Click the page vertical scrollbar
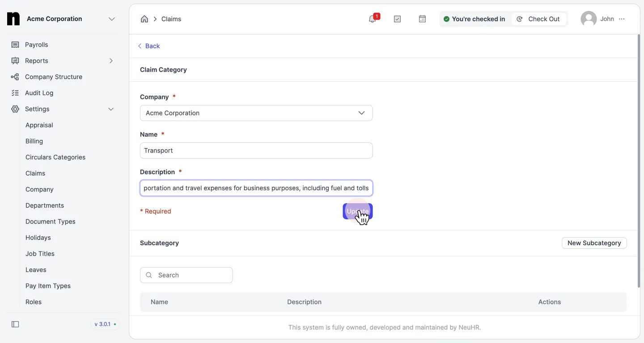 (638, 161)
